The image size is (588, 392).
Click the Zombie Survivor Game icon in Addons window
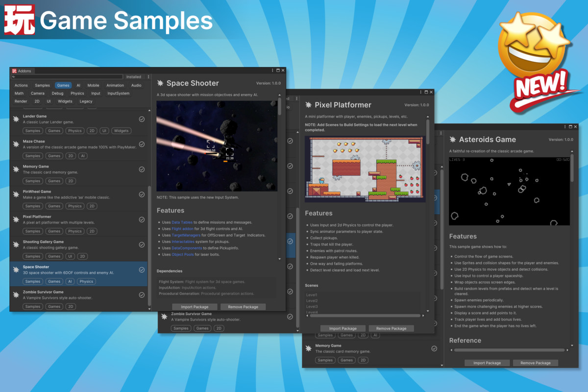pos(16,294)
